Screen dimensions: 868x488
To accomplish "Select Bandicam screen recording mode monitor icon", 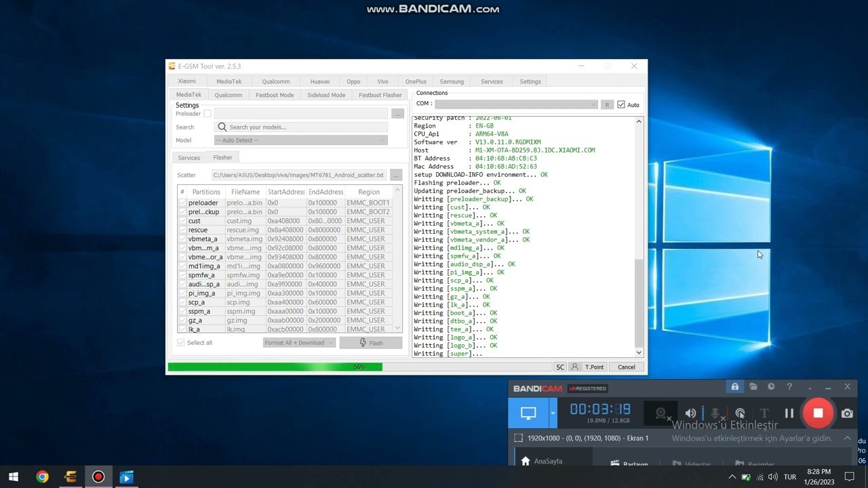I will point(528,413).
